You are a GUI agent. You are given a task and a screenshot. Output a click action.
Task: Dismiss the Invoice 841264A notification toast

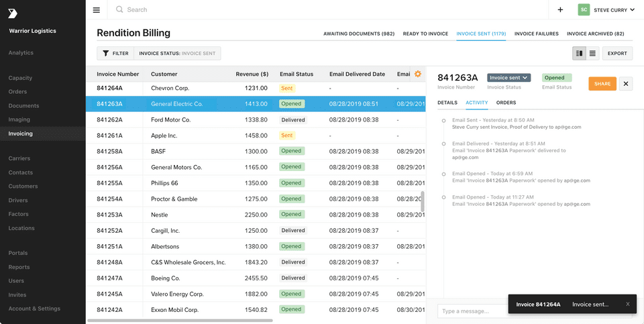point(628,304)
